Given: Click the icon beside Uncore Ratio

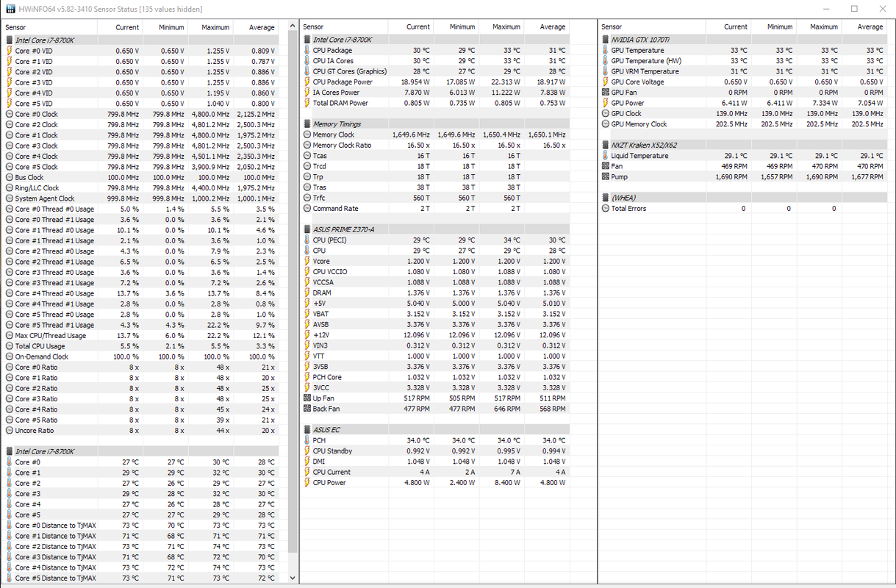Looking at the screenshot, I should (9, 431).
